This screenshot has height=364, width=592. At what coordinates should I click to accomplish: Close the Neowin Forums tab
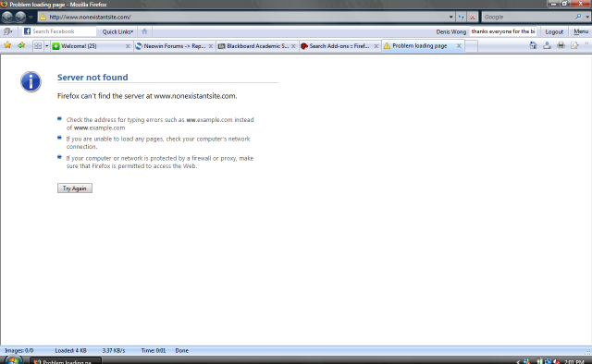(211, 46)
